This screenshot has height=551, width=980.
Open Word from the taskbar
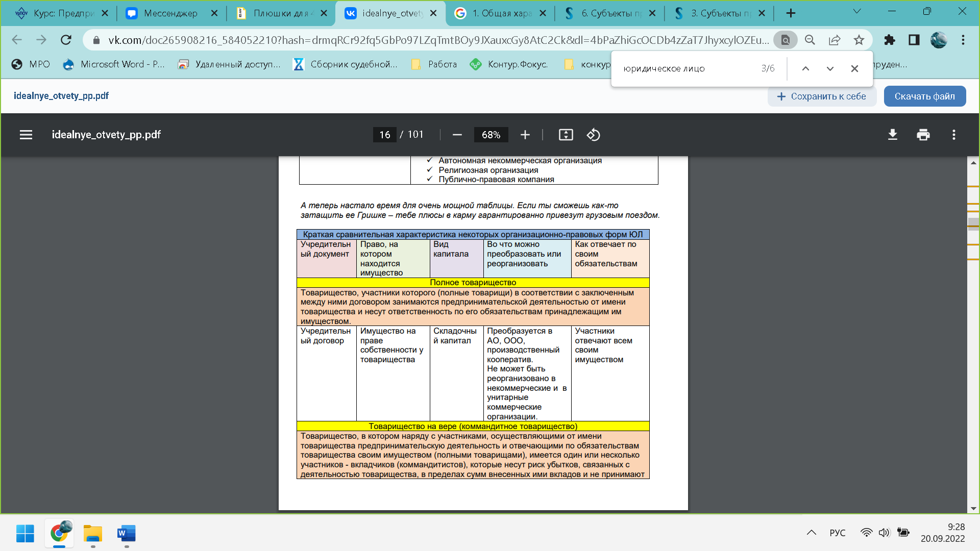(x=126, y=534)
